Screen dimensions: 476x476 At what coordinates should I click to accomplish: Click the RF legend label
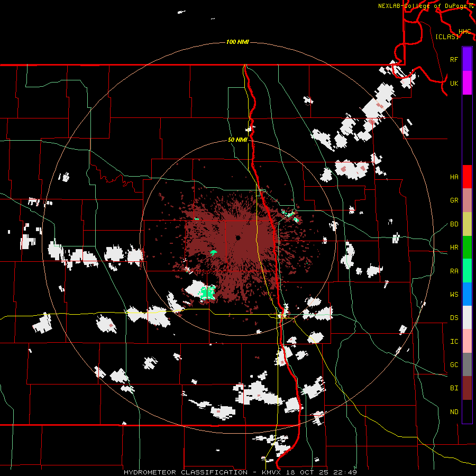point(454,59)
